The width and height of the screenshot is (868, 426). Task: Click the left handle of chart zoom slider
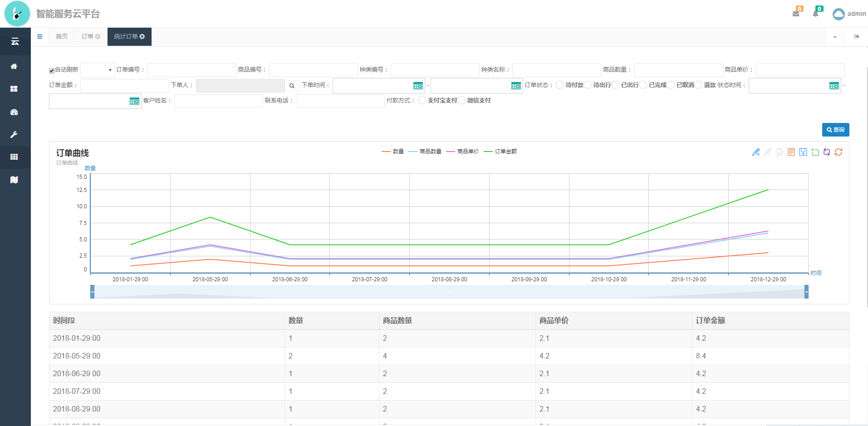coord(93,292)
